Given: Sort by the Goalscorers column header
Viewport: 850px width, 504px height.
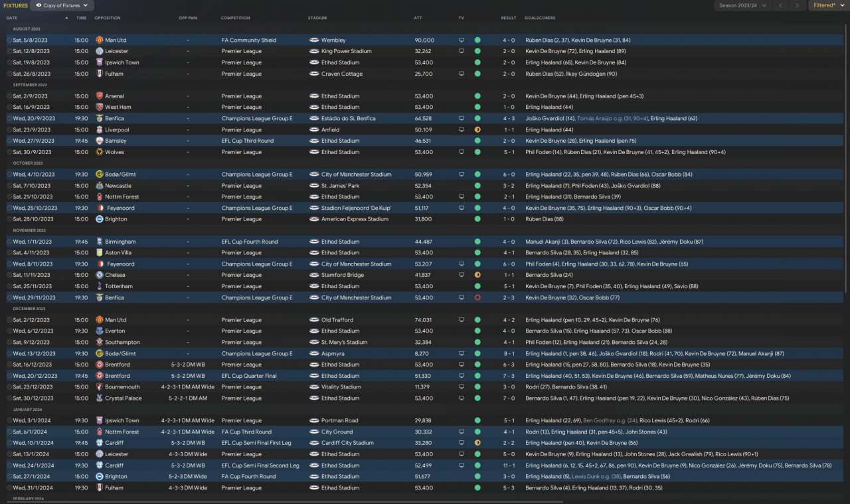Looking at the screenshot, I should (x=540, y=18).
